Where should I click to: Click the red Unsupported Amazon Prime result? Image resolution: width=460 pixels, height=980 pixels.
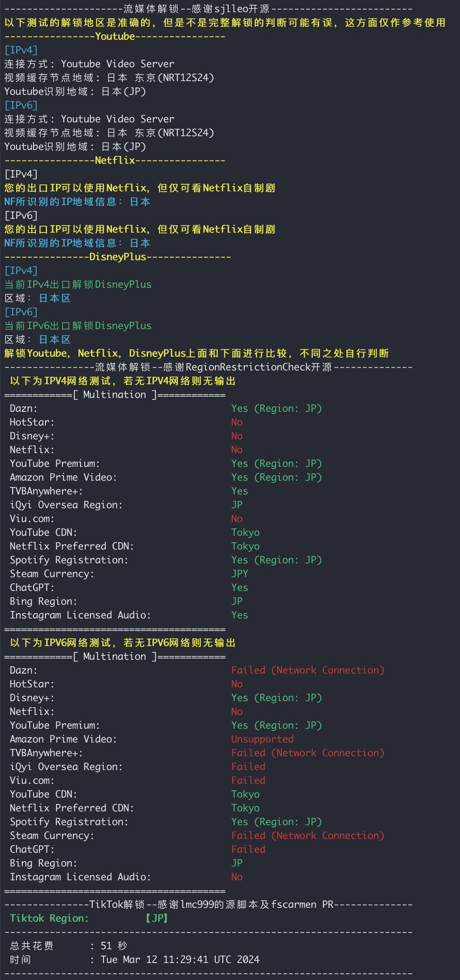coord(262,739)
